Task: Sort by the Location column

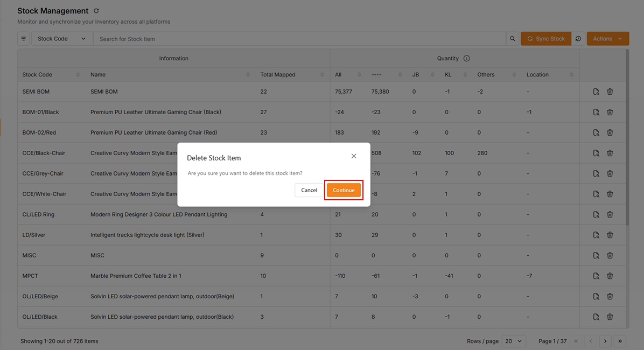Action: click(x=572, y=75)
